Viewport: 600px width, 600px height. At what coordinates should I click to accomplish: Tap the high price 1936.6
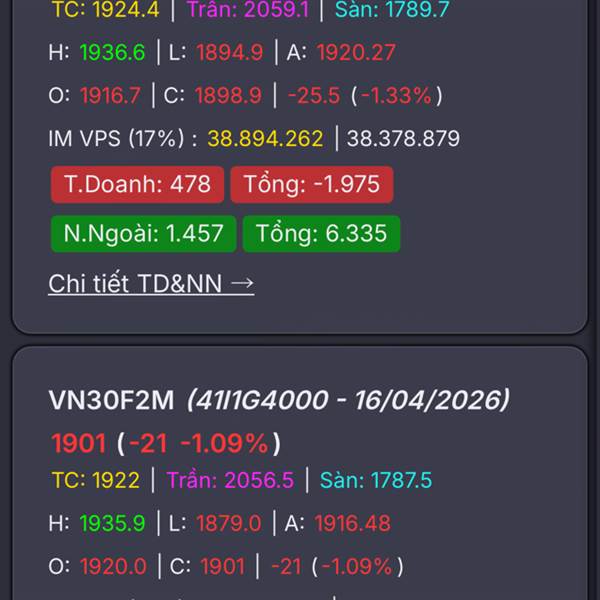pos(112,52)
